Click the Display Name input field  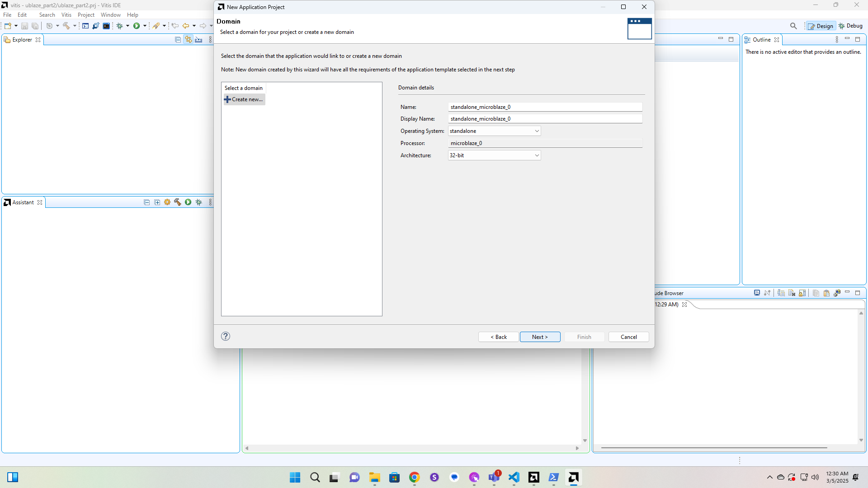tap(545, 119)
